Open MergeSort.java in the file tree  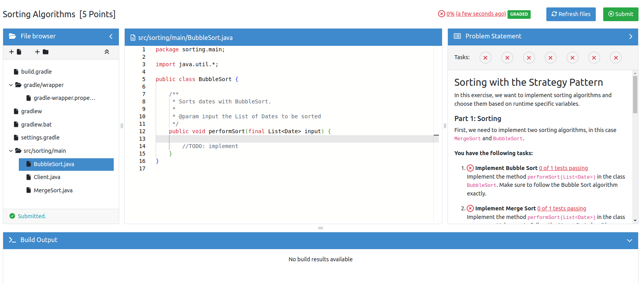tap(53, 190)
